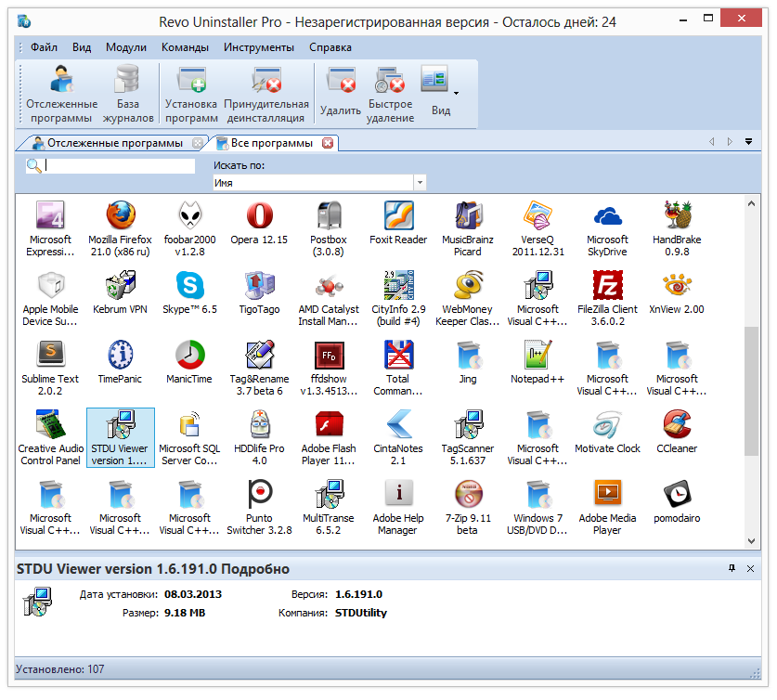Click in the program search field
The width and height of the screenshot is (777, 700).
point(120,166)
